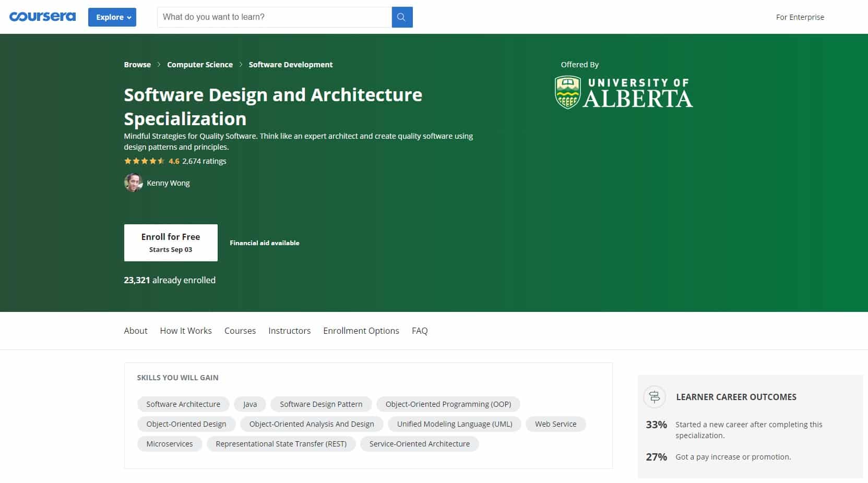This screenshot has height=483, width=868.
Task: Click the University of Alberta logo
Action: tap(624, 92)
